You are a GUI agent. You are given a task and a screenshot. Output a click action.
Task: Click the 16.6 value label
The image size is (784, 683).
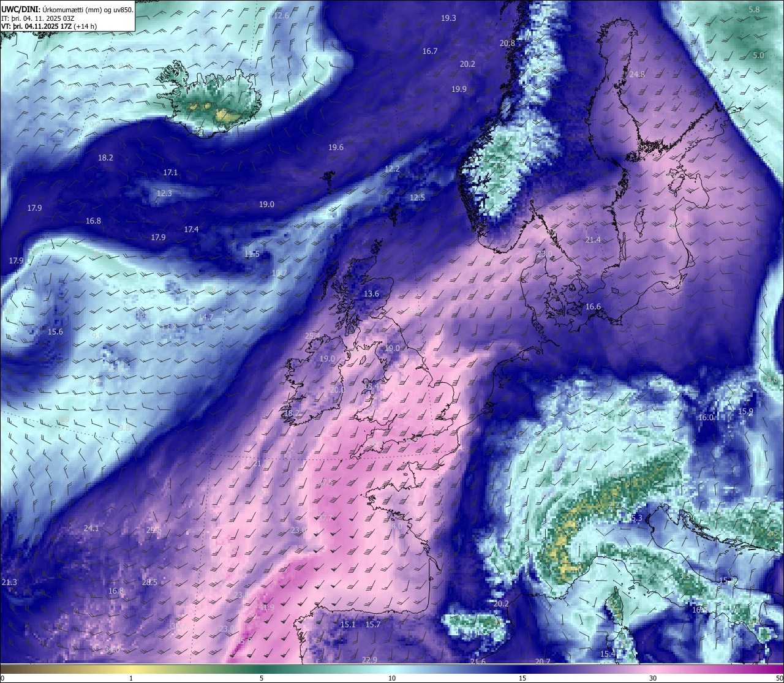pos(593,307)
